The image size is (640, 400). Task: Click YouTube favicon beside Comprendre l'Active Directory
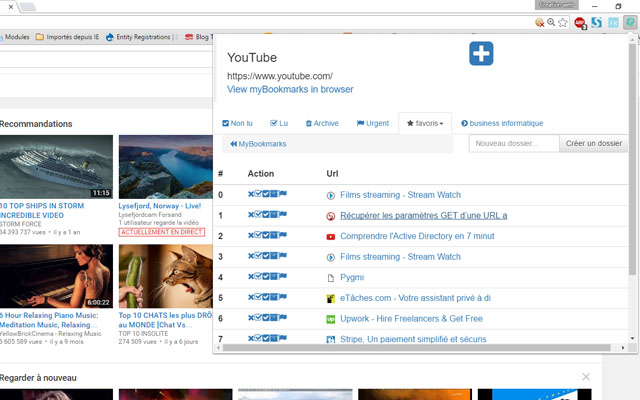click(x=331, y=237)
